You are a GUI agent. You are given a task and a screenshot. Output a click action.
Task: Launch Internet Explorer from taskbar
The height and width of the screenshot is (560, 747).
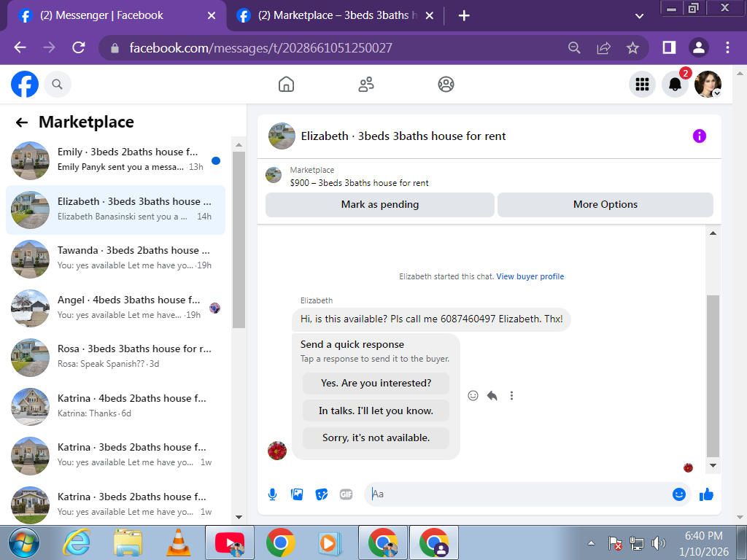(77, 542)
